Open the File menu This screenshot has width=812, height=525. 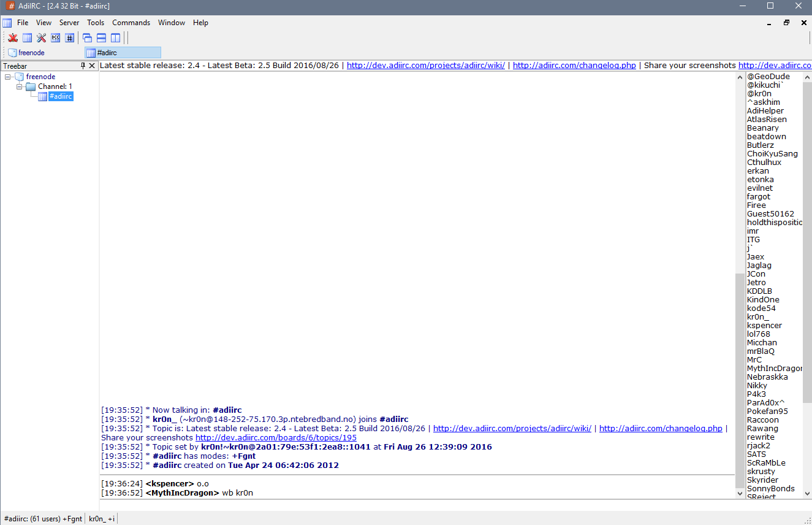tap(23, 23)
